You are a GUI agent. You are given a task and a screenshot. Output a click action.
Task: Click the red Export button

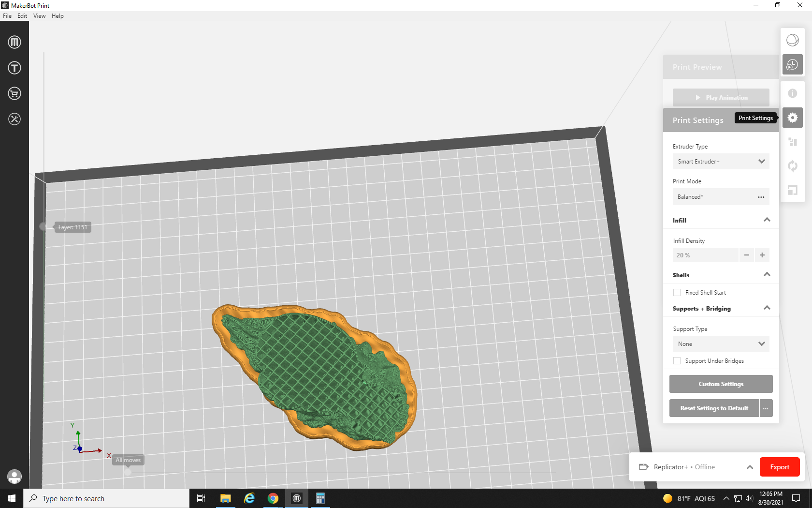[x=780, y=467]
